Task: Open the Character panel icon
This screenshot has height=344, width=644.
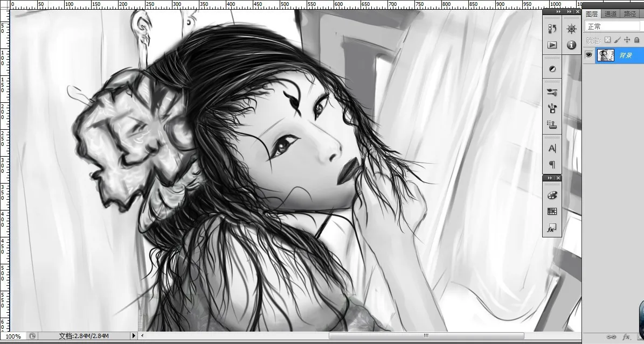Action: tap(552, 148)
